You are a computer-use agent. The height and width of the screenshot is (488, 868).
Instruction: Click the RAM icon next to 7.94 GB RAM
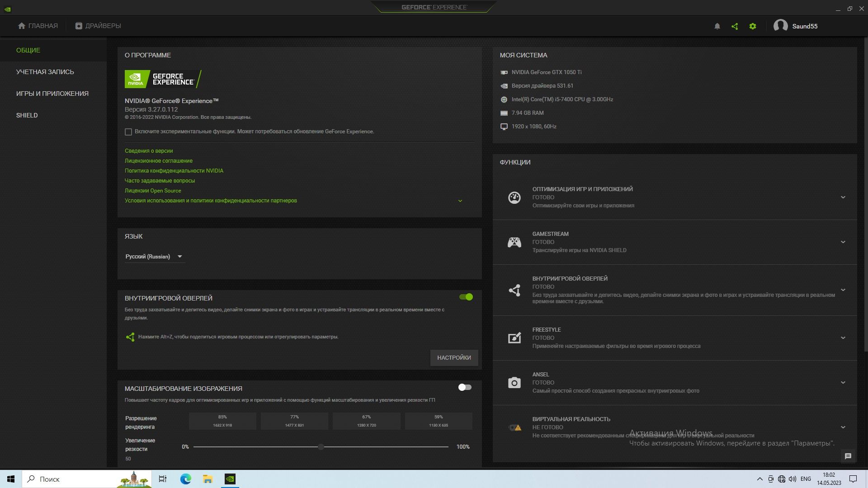pos(504,113)
